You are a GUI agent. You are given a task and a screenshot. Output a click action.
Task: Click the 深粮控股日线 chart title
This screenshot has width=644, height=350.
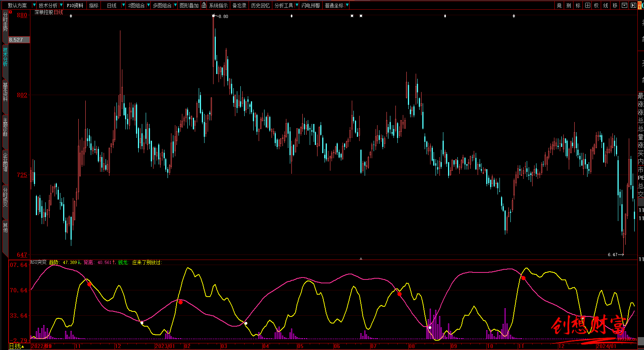pyautogui.click(x=49, y=12)
